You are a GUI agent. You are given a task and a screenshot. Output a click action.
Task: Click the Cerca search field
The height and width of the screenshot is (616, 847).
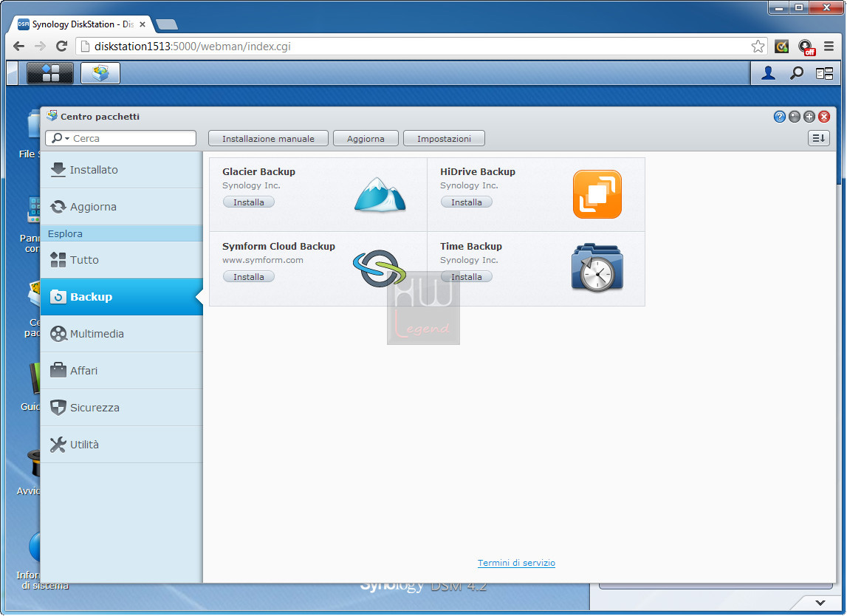coord(121,138)
